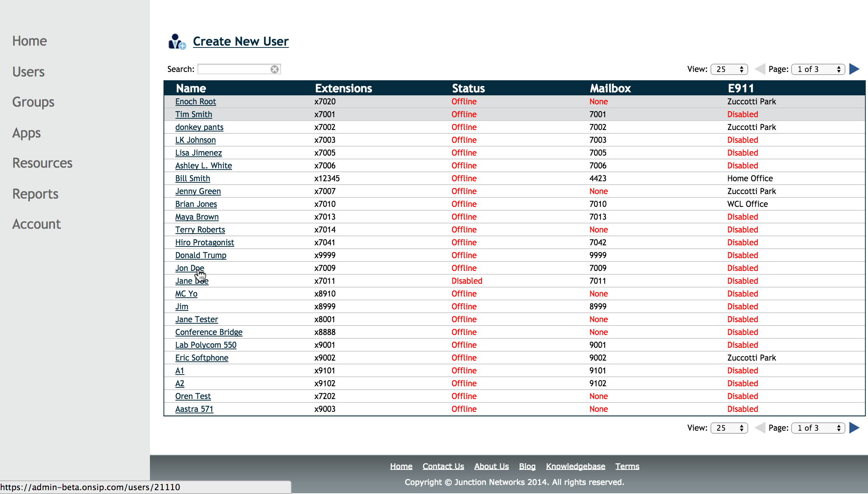
Task: Open user Lisa Jimenez
Action: pos(199,153)
